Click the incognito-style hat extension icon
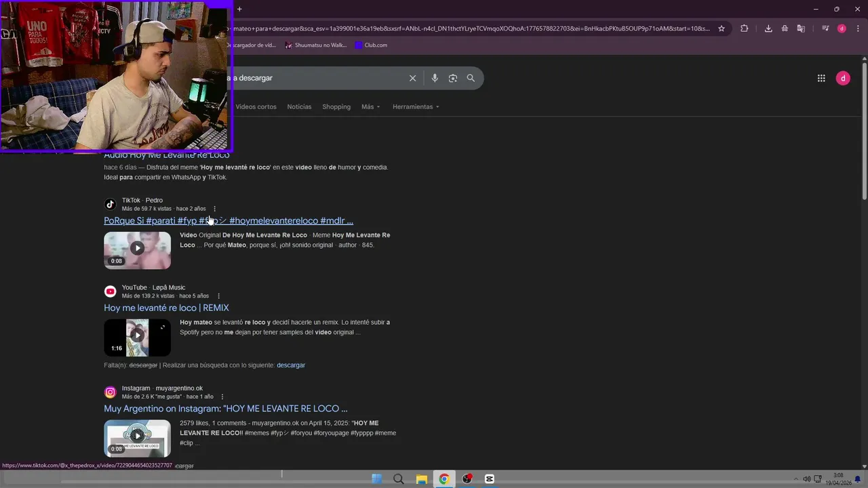868x488 pixels. point(785,28)
